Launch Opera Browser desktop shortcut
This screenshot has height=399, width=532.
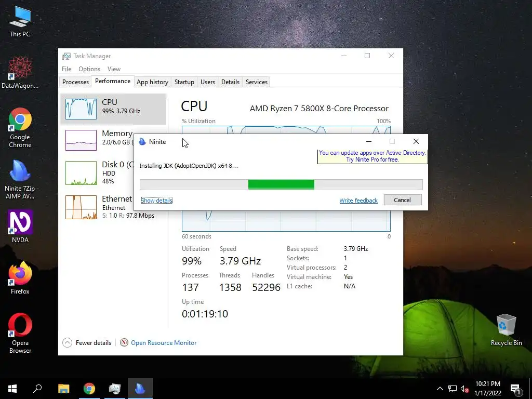click(x=20, y=333)
